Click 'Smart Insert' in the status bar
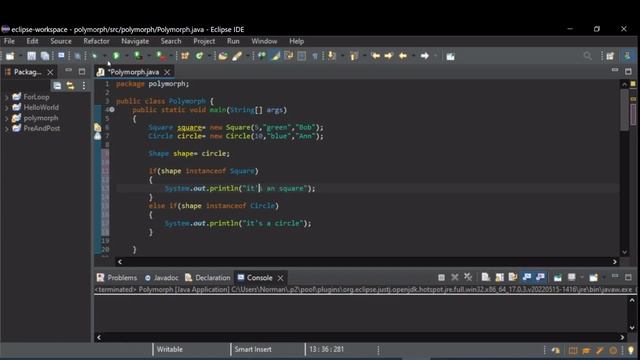The height and width of the screenshot is (360, 640). pyautogui.click(x=253, y=349)
